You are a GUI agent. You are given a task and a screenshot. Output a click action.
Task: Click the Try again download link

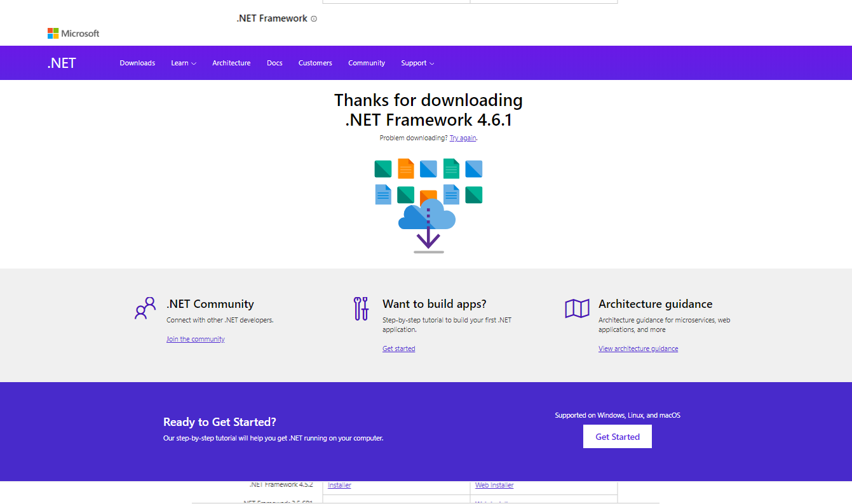click(463, 138)
